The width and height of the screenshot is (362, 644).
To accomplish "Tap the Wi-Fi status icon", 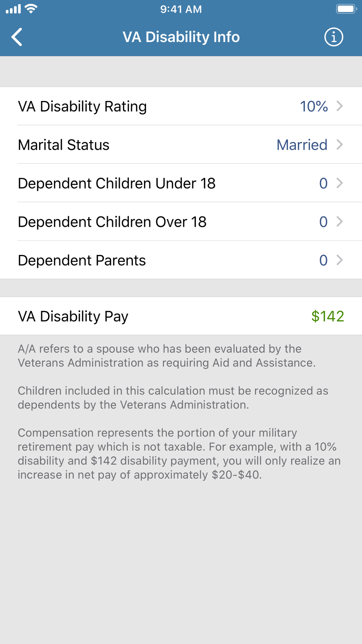I will click(x=31, y=9).
